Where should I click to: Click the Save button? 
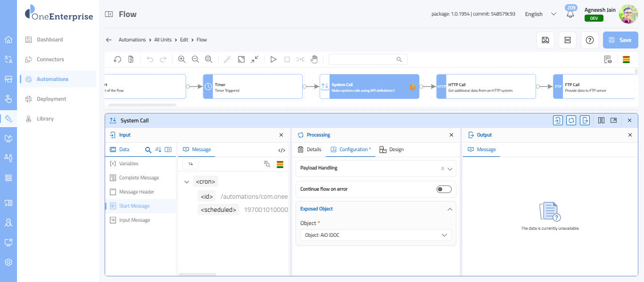click(620, 40)
